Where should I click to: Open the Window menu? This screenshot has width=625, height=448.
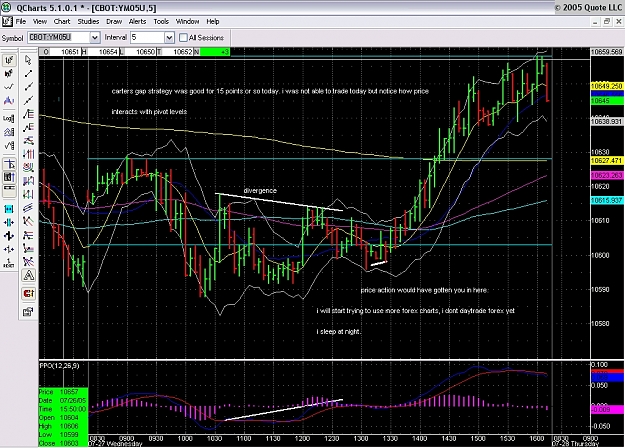tap(187, 22)
